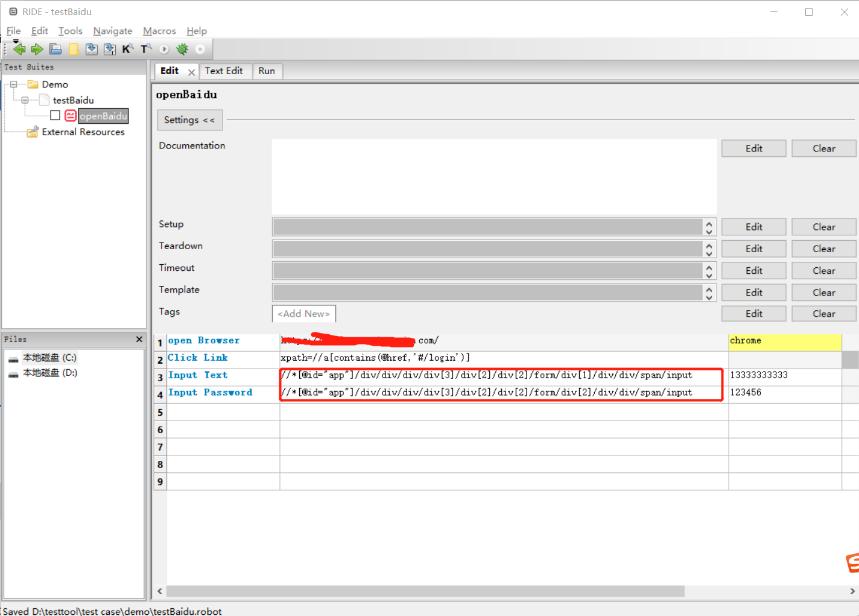Collapse the testBaidu tree node

[x=25, y=100]
